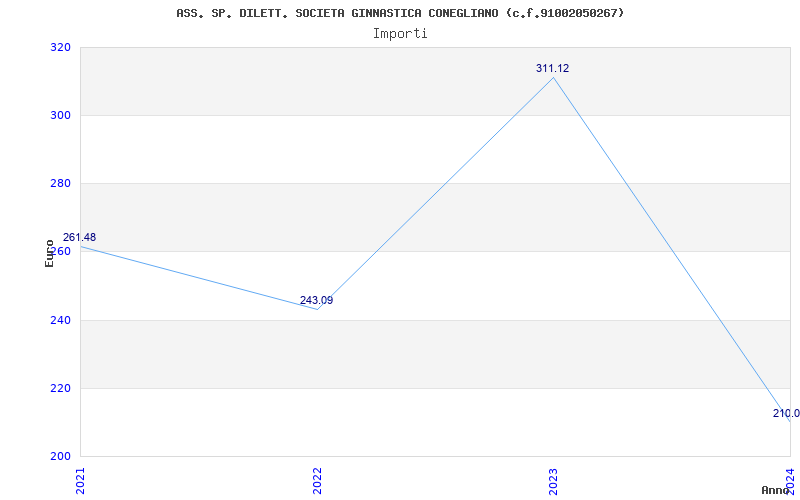Click the 210.0 data label
Viewport: 800px width, 500px height.
tap(786, 413)
